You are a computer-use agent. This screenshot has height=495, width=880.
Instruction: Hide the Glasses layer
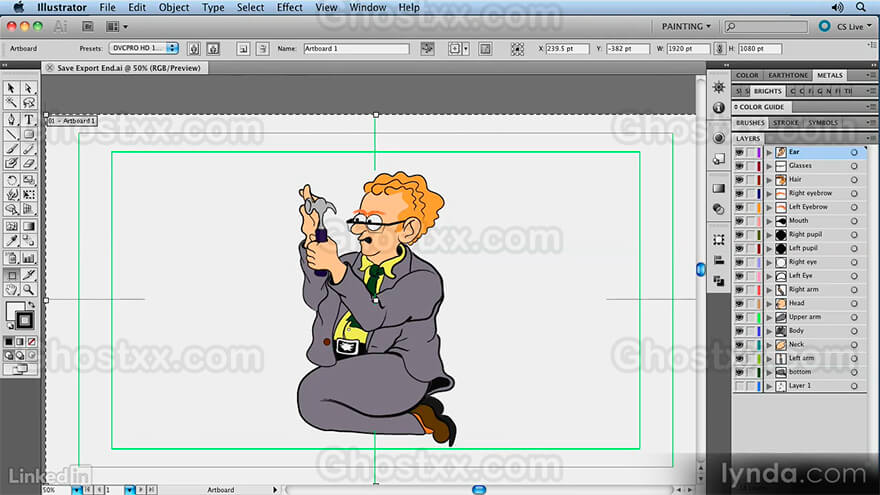[x=740, y=166]
